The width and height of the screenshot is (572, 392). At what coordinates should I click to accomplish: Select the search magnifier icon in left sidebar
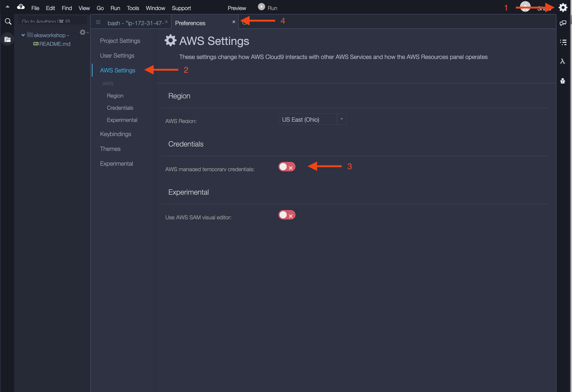point(8,21)
